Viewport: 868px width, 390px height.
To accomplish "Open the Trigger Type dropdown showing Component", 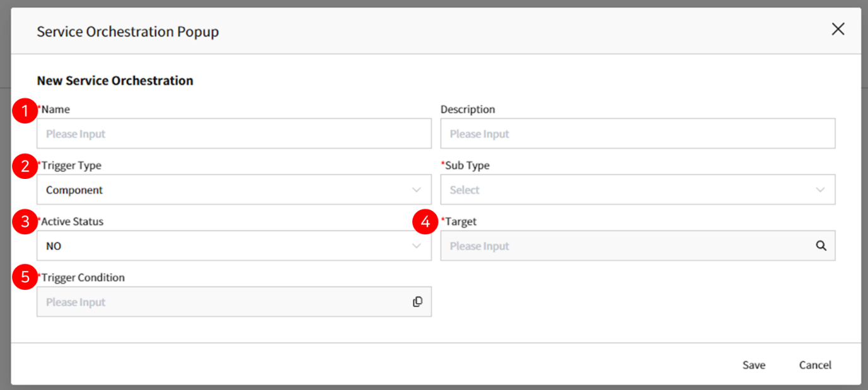I will point(234,190).
